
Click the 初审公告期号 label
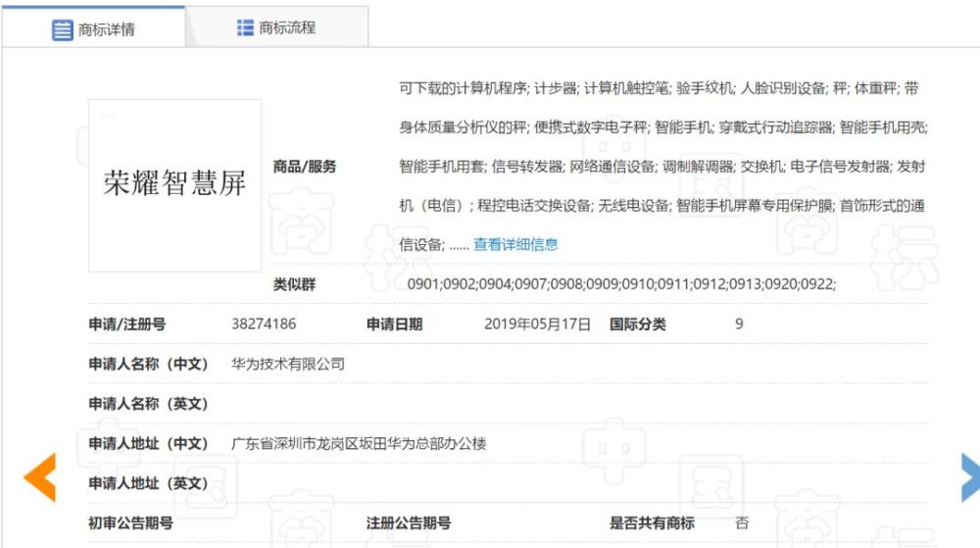[x=130, y=523]
